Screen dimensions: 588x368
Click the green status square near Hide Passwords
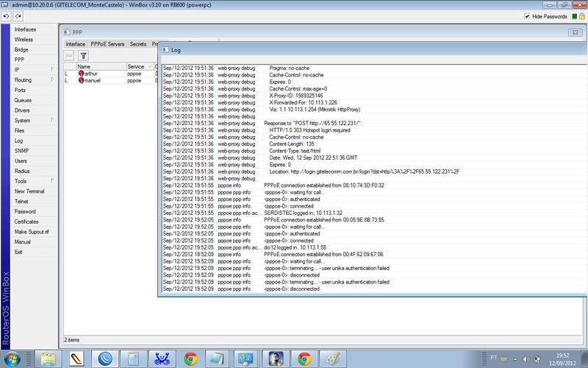point(574,16)
